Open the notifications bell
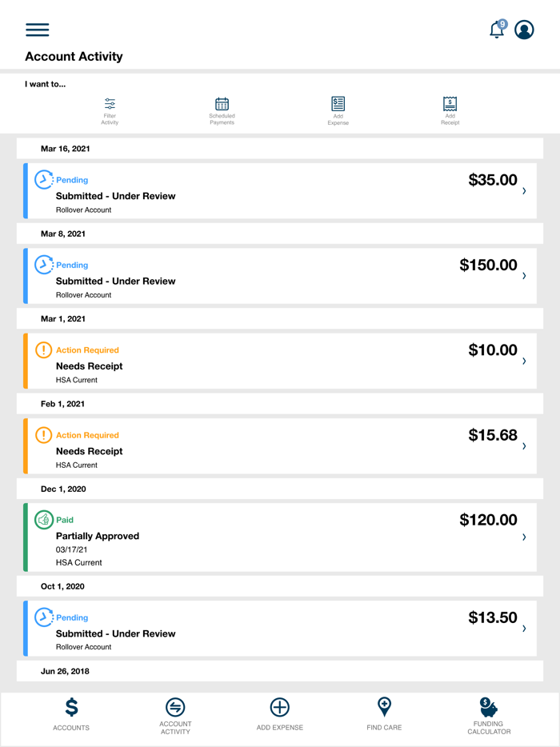 [496, 29]
